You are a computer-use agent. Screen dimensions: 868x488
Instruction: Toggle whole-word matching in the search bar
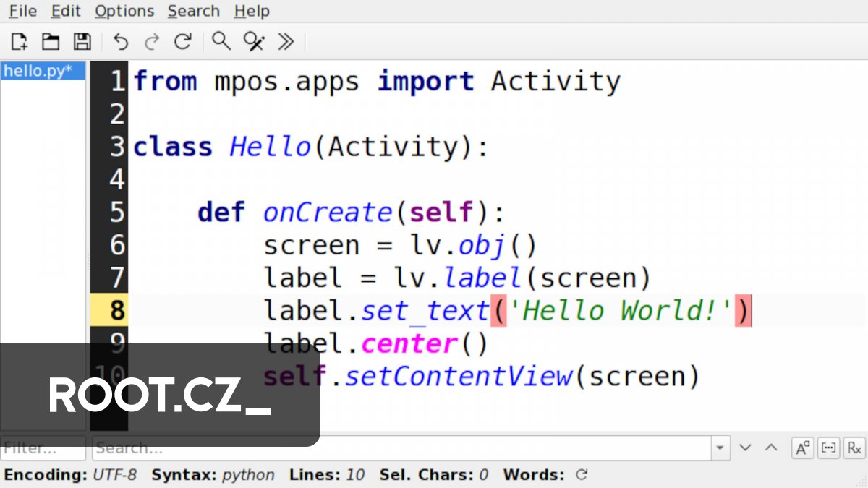[x=828, y=448]
